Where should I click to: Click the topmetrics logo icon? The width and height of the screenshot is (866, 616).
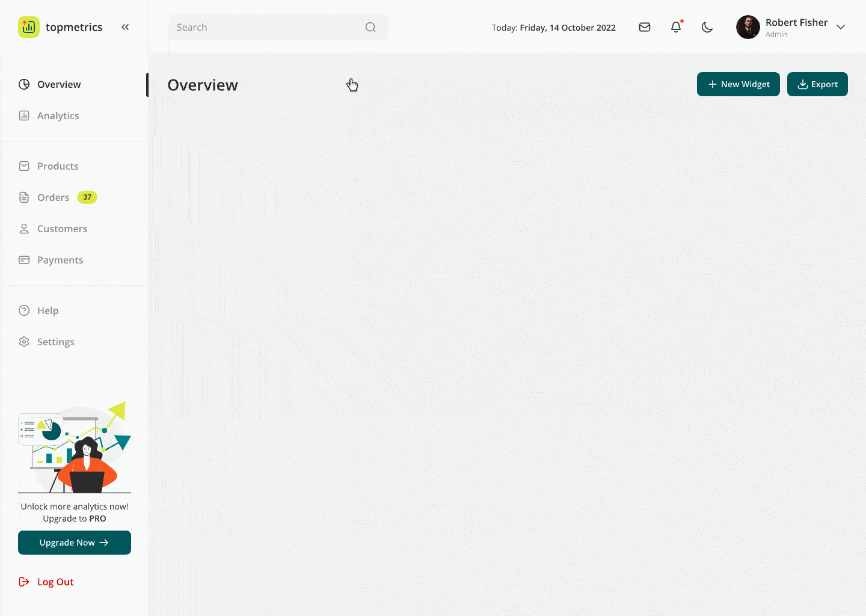point(28,27)
